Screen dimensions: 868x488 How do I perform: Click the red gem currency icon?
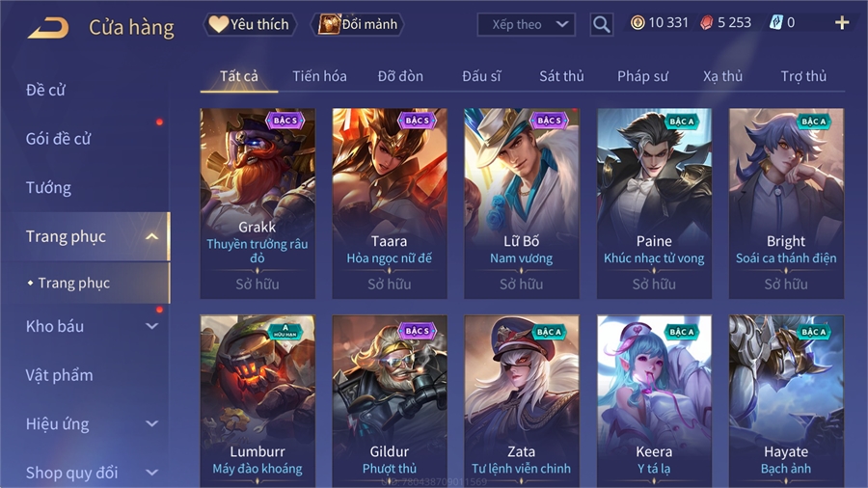706,23
